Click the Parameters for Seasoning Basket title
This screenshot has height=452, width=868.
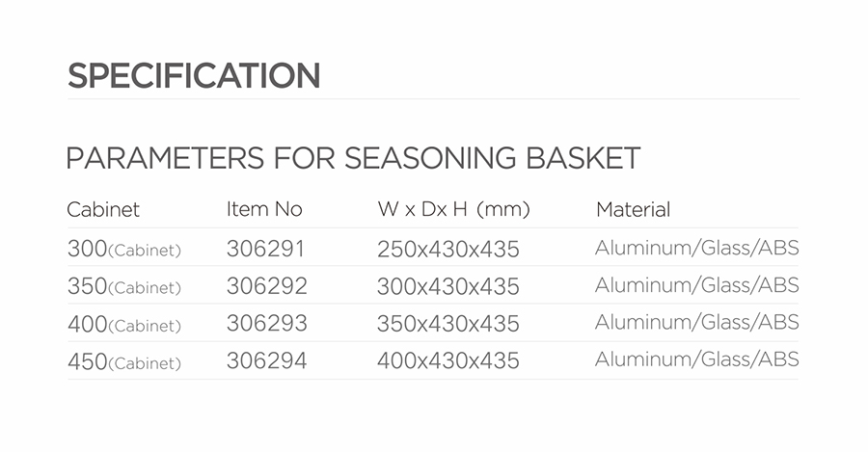pyautogui.click(x=353, y=158)
